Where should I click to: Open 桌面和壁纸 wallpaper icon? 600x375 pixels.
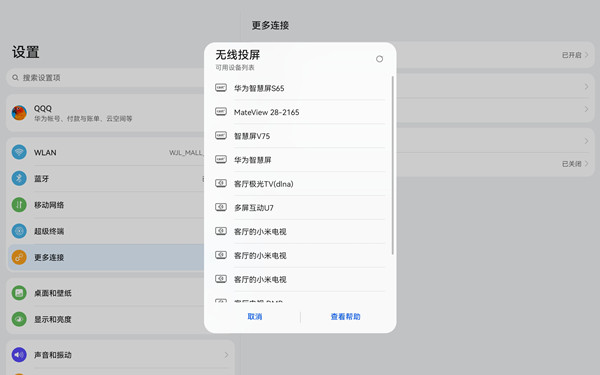click(19, 293)
